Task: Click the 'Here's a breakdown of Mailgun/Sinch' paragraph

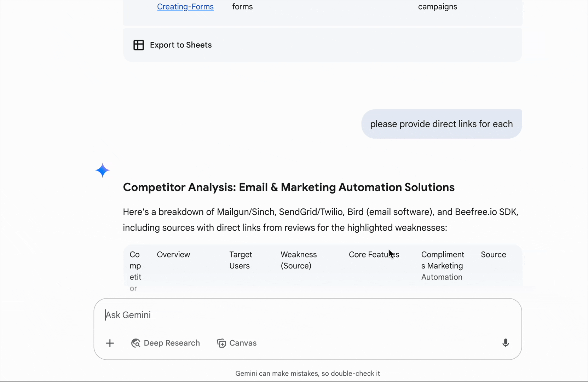Action: (321, 220)
